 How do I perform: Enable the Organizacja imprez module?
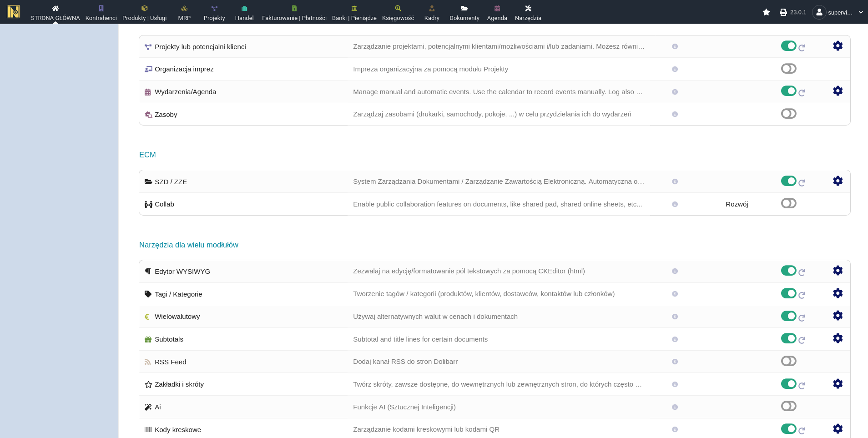tap(788, 69)
